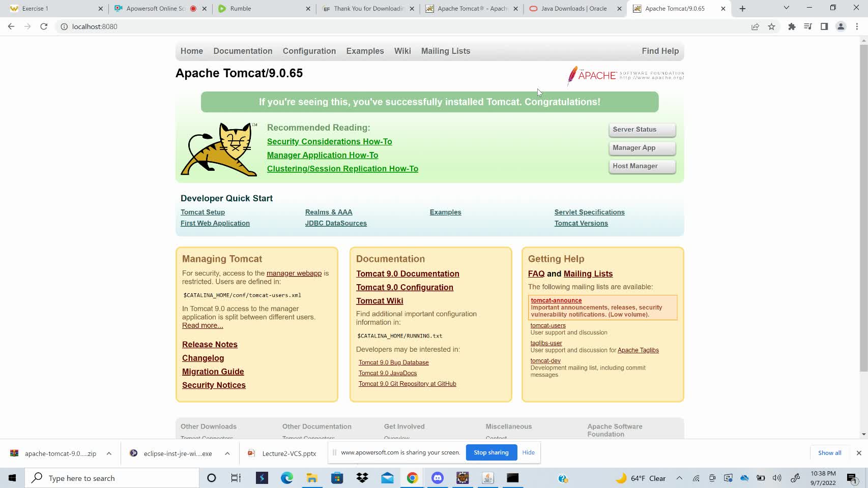Share this page via the share icon
The image size is (868, 488).
(x=755, y=26)
